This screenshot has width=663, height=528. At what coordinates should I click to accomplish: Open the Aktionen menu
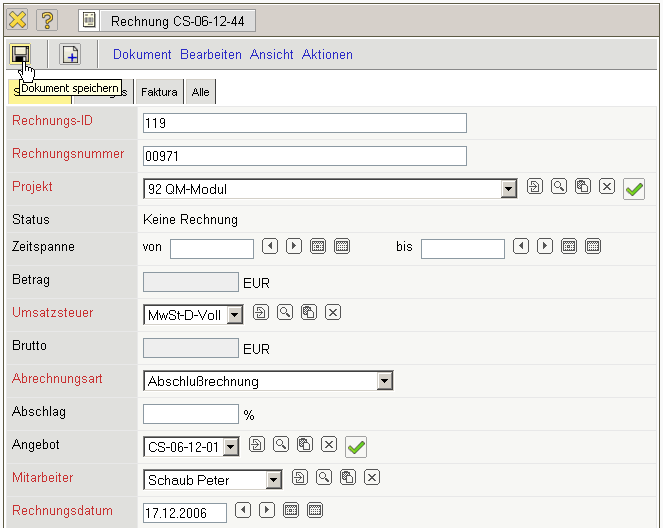327,55
